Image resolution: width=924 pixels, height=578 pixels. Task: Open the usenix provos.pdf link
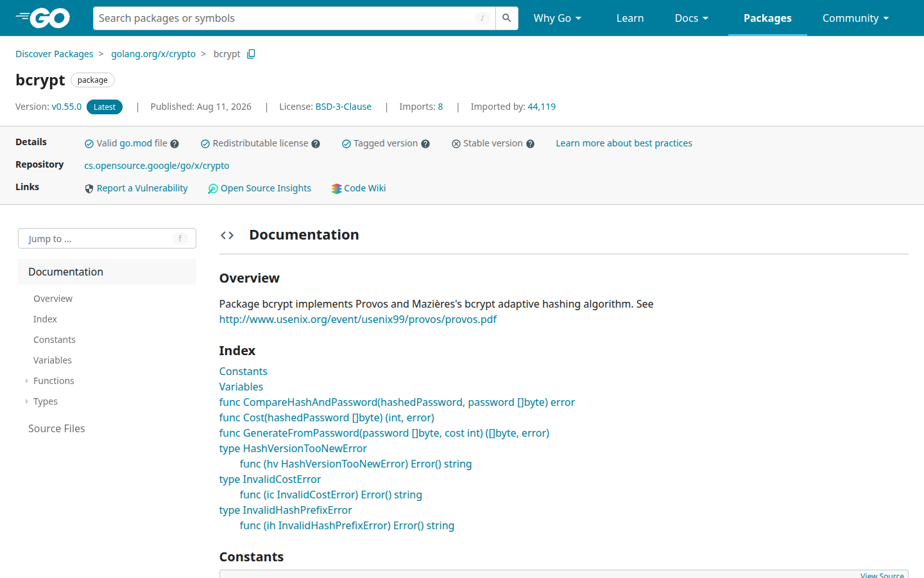(x=358, y=319)
